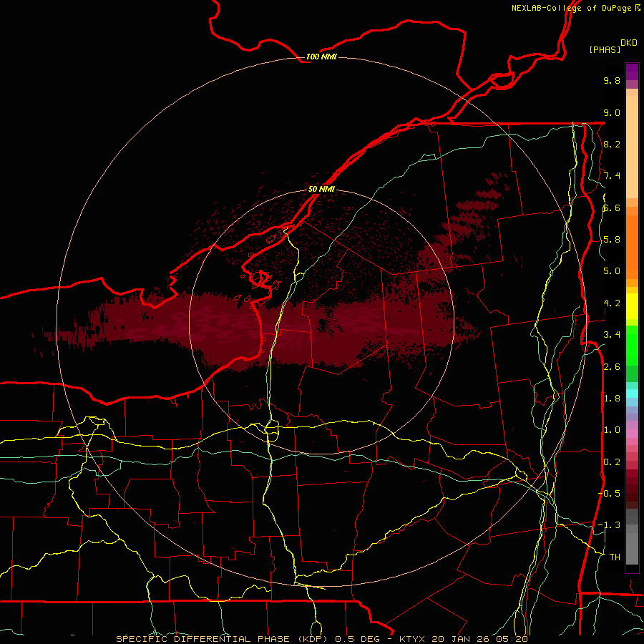The image size is (644, 644).
Task: Click the 4.2 value on the color scale
Action: click(612, 303)
